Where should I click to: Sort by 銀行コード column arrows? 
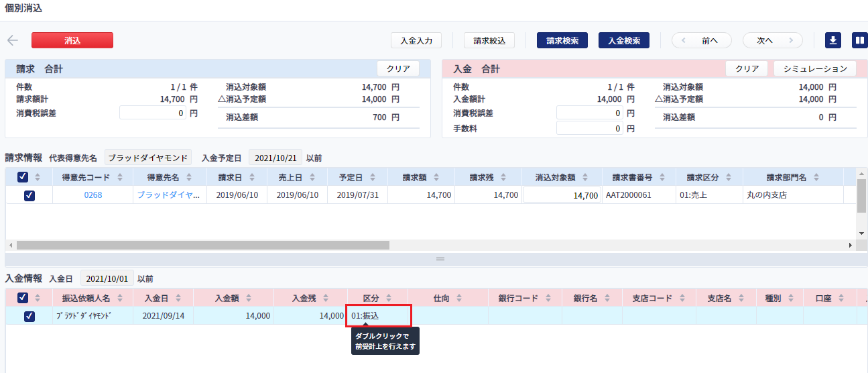[548, 298]
